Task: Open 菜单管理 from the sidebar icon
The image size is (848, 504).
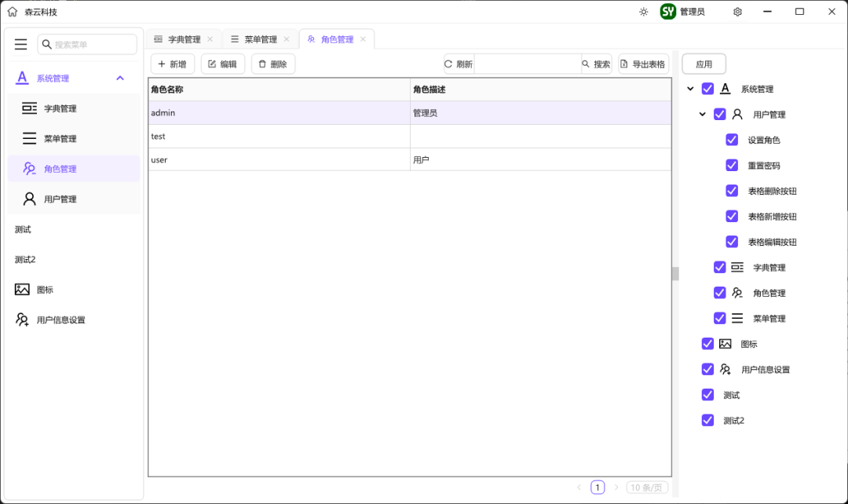Action: click(x=27, y=138)
